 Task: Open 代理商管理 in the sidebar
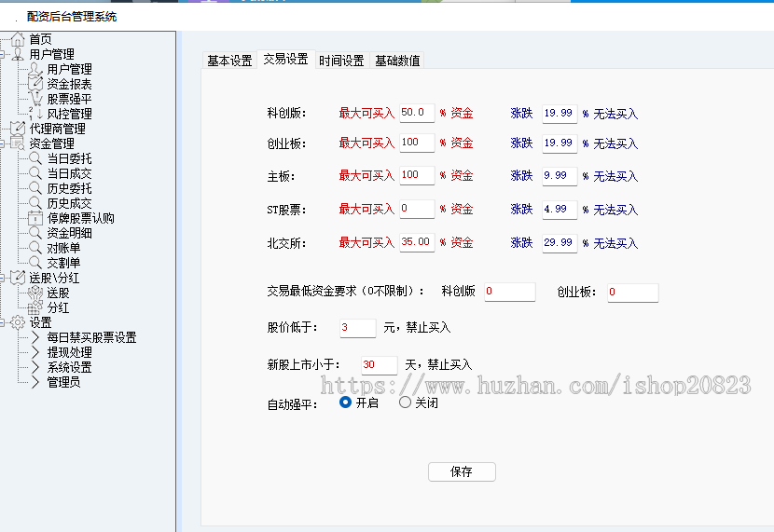point(57,129)
